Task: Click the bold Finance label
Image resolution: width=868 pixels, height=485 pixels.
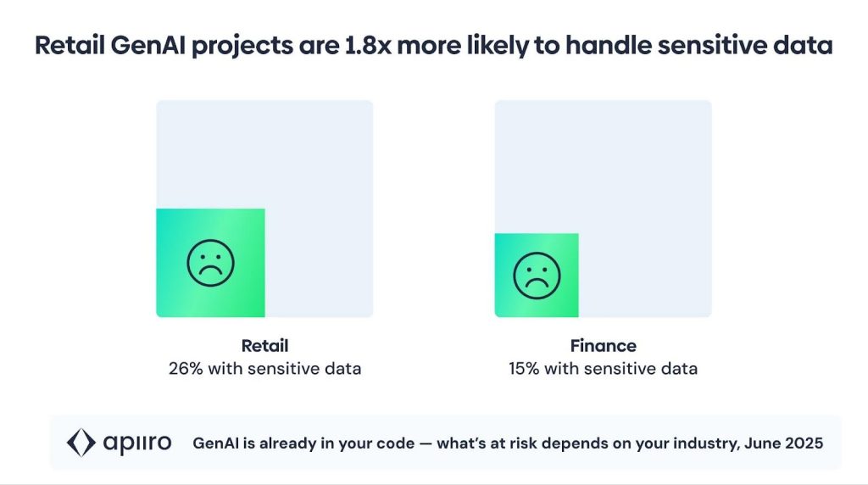Action: coord(603,346)
